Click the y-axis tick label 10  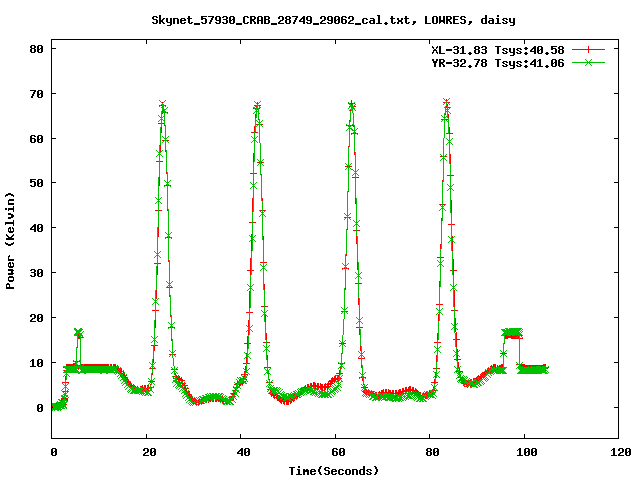(x=36, y=362)
